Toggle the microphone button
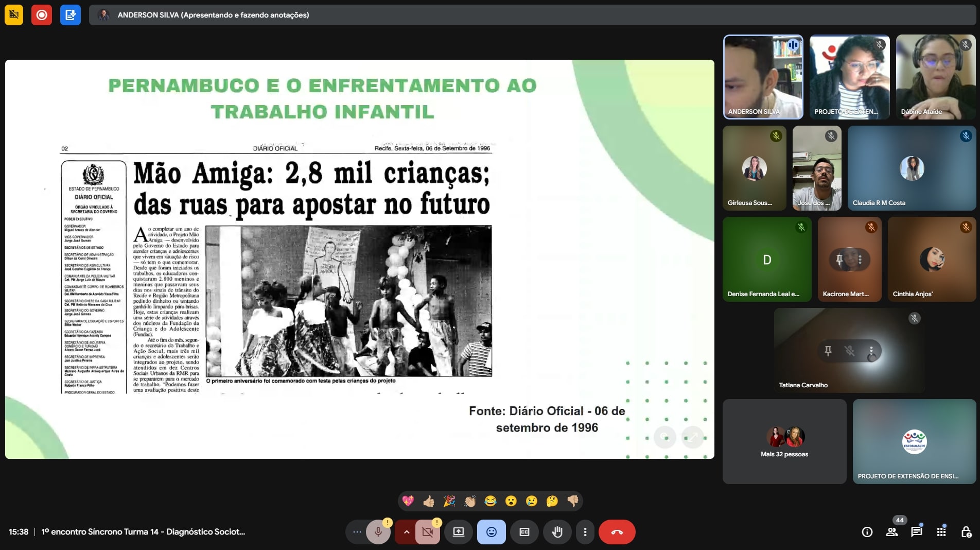The width and height of the screenshot is (980, 550). [378, 532]
